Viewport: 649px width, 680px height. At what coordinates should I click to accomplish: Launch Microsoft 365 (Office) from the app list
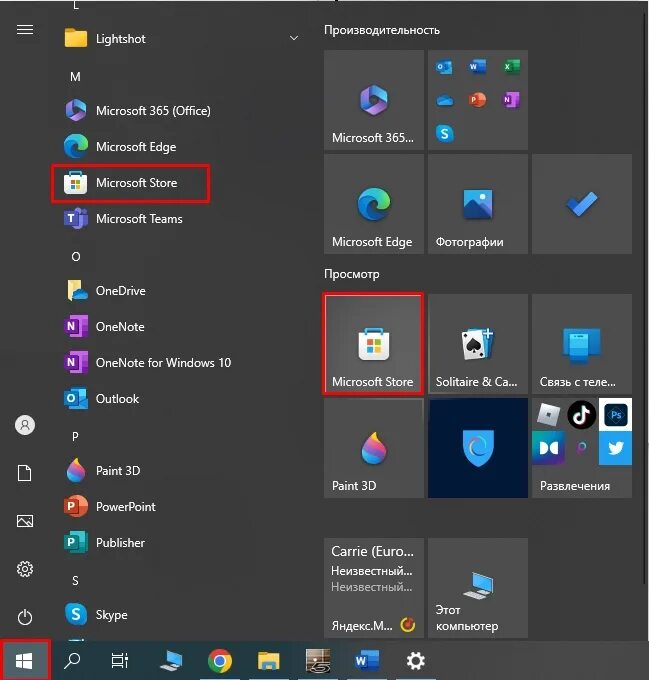tap(180, 111)
